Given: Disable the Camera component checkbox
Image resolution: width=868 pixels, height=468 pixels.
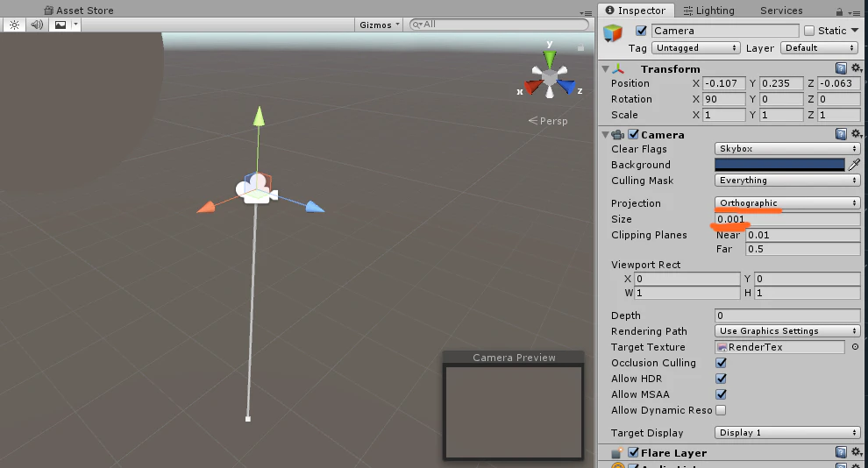Looking at the screenshot, I should coord(633,134).
